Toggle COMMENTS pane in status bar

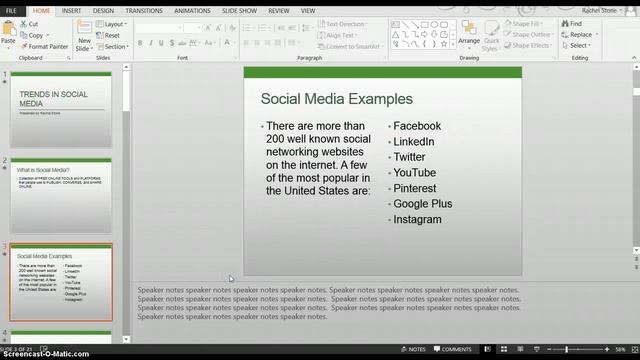(x=452, y=349)
